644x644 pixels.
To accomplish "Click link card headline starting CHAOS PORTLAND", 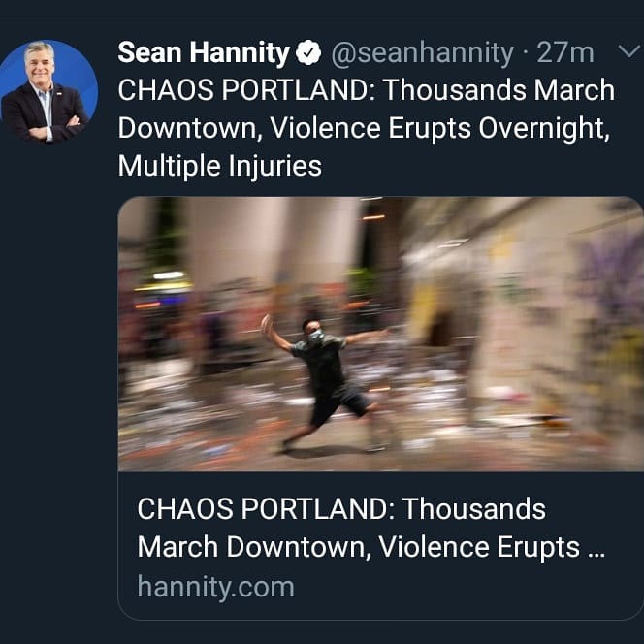I will [x=341, y=509].
